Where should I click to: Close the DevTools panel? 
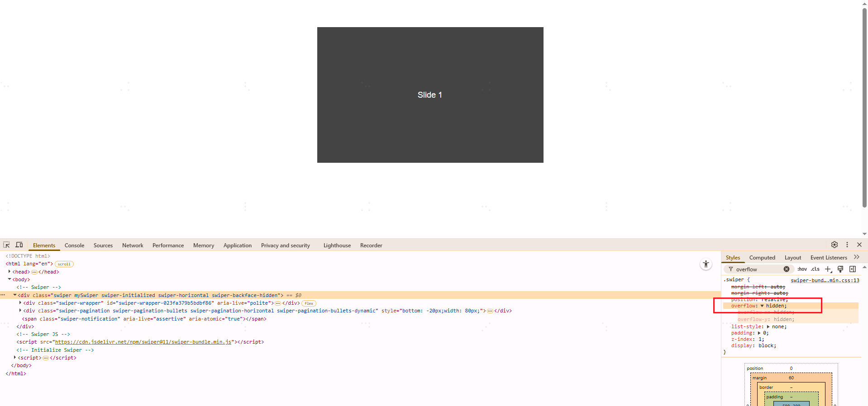[x=859, y=245]
